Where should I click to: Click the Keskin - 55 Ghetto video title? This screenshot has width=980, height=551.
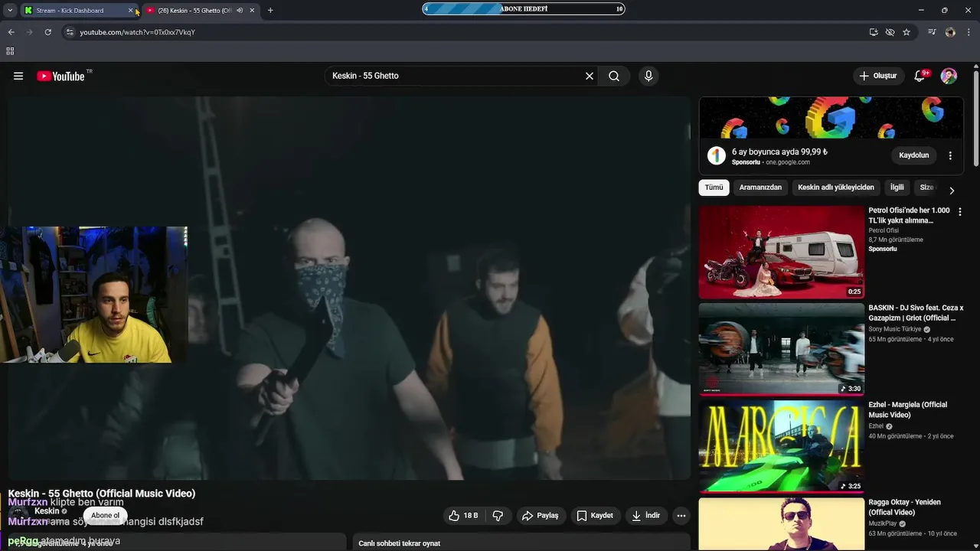coord(102,494)
